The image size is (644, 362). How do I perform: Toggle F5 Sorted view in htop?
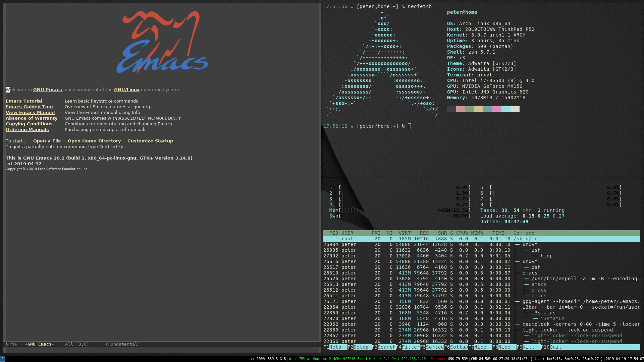pyautogui.click(x=434, y=347)
